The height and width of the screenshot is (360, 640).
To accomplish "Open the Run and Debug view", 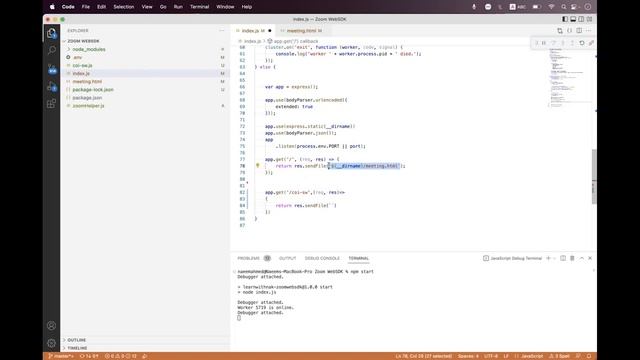I will pos(51,86).
